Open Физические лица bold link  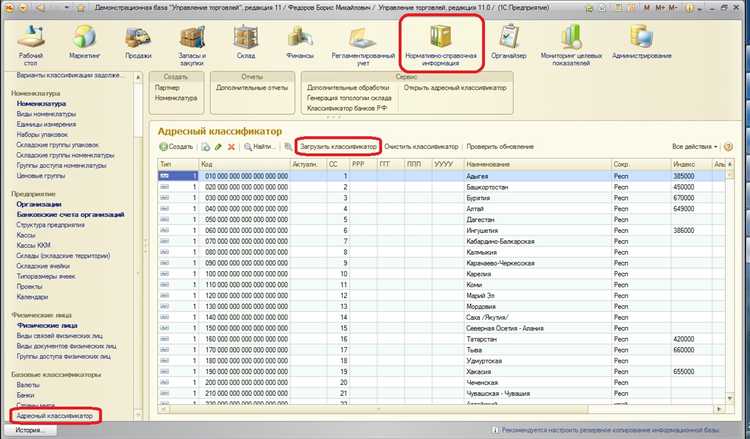click(x=47, y=325)
